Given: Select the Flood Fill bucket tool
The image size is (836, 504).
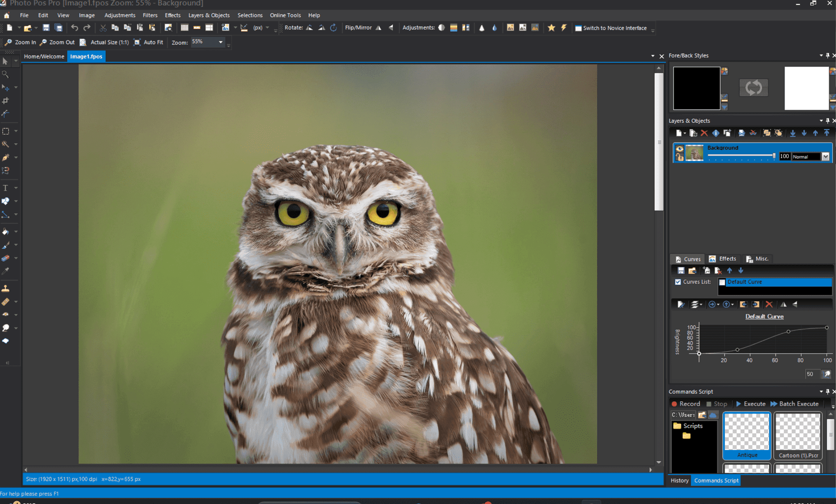Looking at the screenshot, I should click(6, 232).
